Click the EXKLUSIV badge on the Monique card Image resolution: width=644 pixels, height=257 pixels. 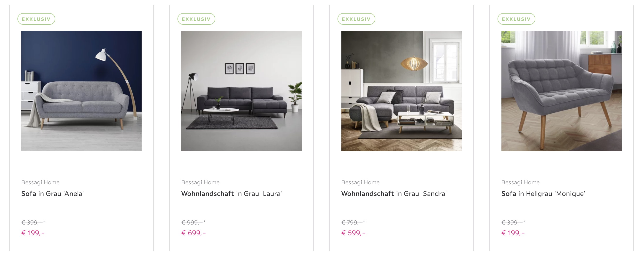coord(516,19)
